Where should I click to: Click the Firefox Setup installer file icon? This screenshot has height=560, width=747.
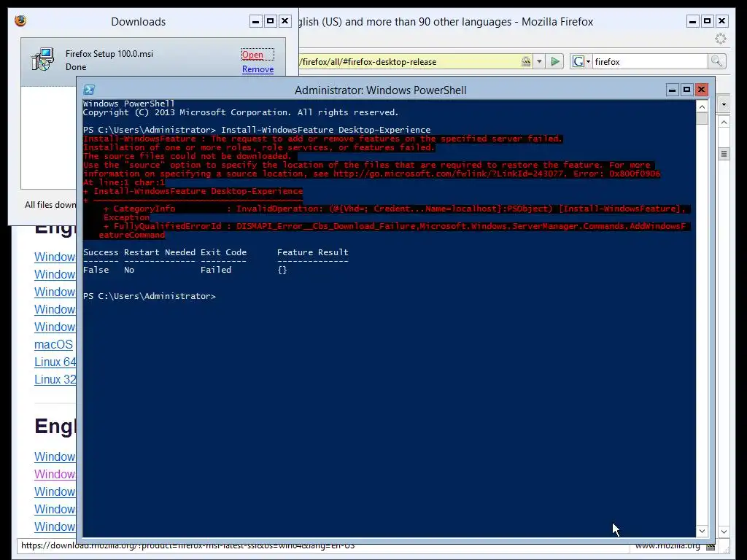(x=42, y=60)
